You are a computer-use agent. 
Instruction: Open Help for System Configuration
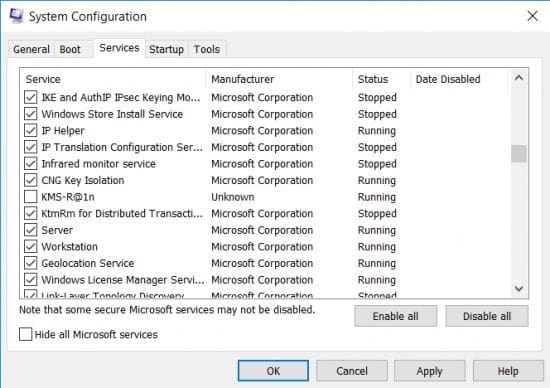click(x=508, y=371)
